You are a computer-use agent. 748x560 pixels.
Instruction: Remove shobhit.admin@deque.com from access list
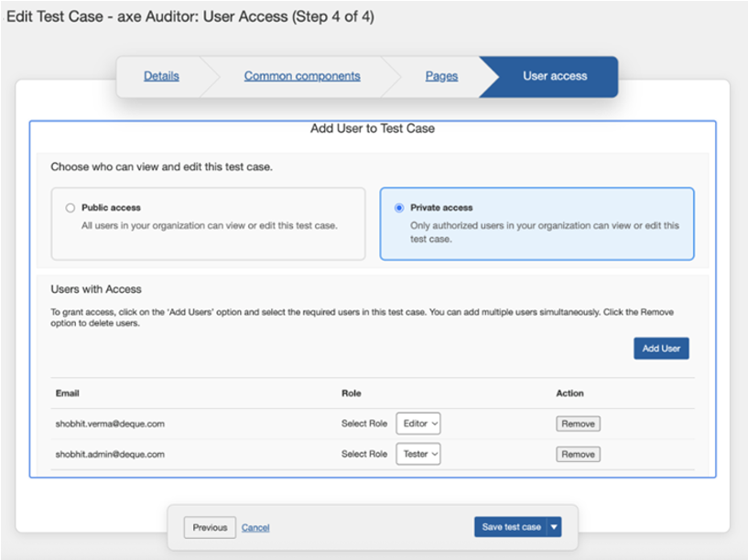[x=578, y=454]
